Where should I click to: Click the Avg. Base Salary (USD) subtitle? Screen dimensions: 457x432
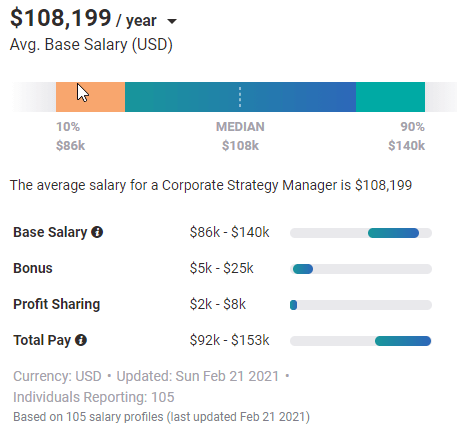click(x=91, y=45)
